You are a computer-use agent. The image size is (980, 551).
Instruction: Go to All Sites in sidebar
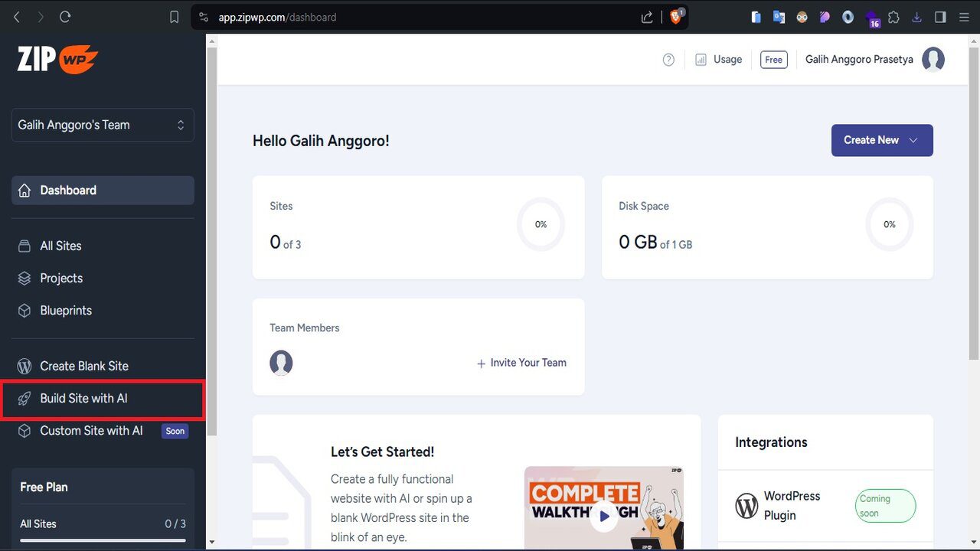tap(60, 246)
